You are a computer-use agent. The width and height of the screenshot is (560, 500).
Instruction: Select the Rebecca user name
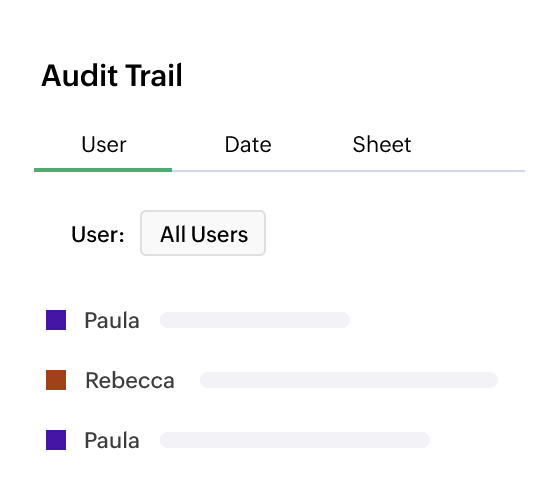pyautogui.click(x=130, y=380)
